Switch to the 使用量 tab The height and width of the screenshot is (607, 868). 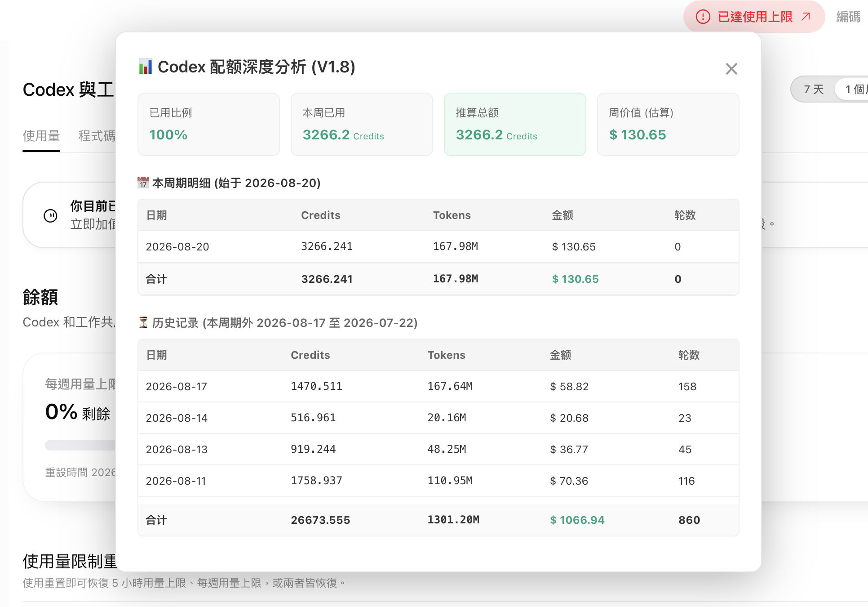(41, 136)
